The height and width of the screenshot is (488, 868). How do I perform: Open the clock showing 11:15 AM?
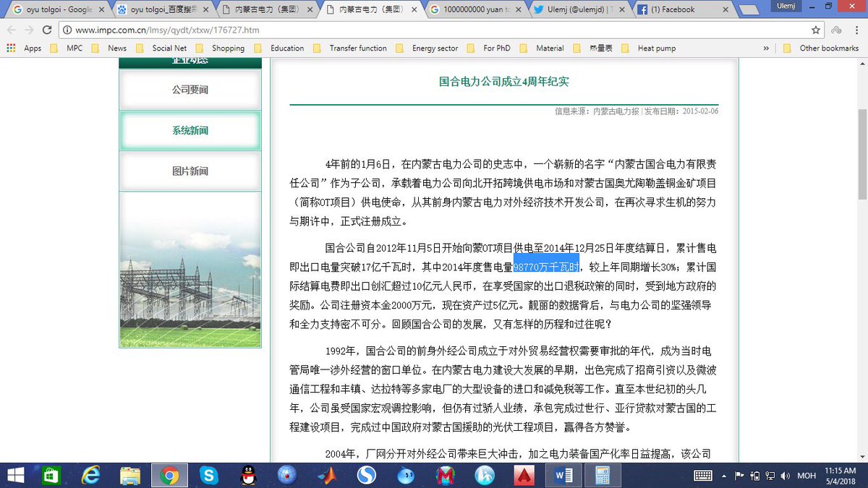pyautogui.click(x=841, y=475)
